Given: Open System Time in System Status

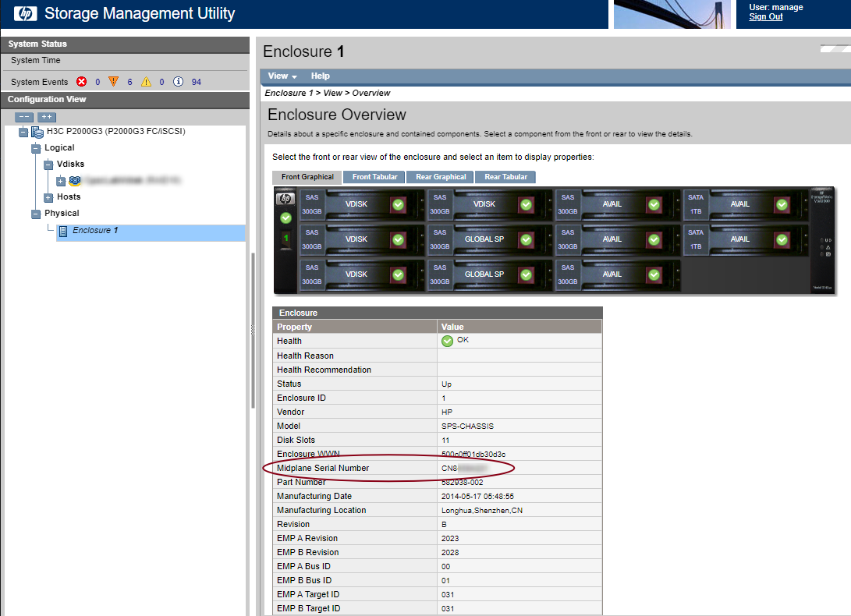Looking at the screenshot, I should pos(36,60).
